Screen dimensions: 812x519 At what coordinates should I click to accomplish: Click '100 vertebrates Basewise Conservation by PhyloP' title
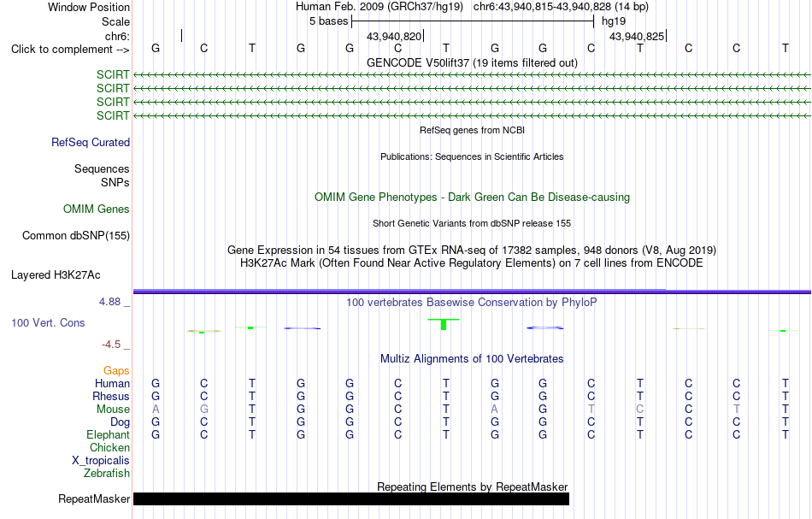click(472, 303)
